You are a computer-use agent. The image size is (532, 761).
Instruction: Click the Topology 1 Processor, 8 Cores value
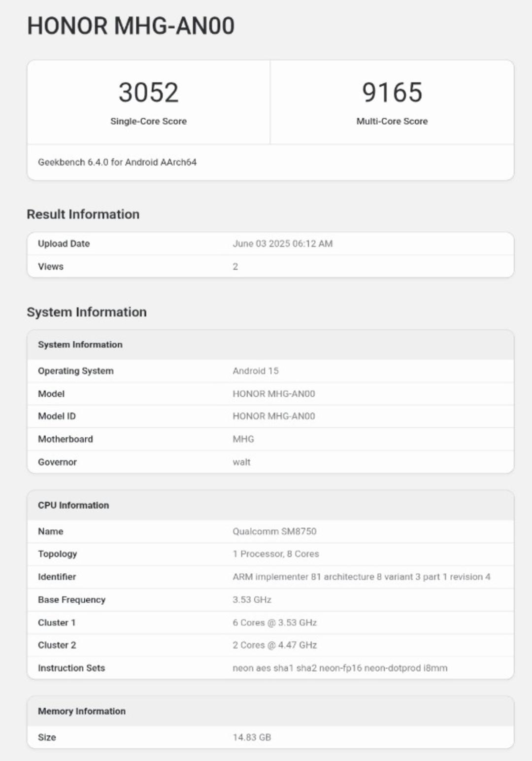tap(276, 554)
